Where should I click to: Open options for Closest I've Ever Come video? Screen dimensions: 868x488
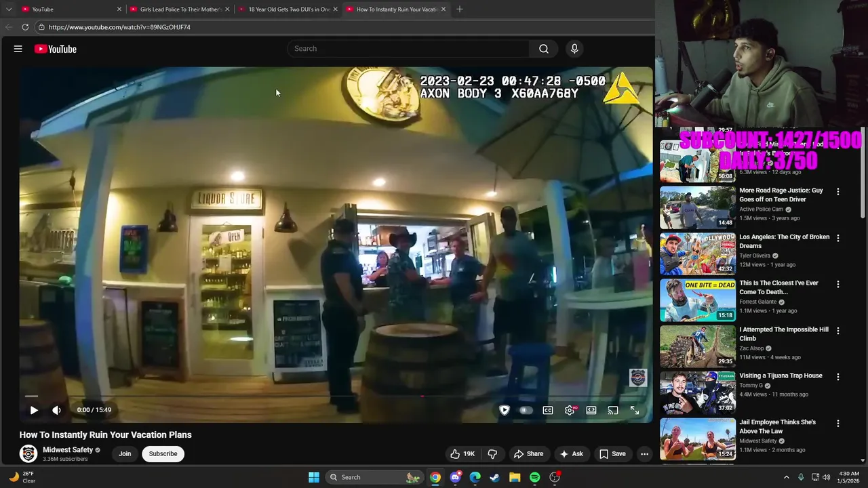click(838, 284)
